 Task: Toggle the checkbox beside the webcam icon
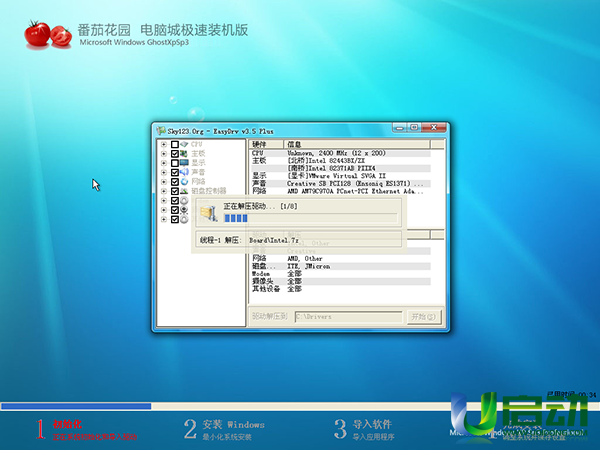(174, 210)
